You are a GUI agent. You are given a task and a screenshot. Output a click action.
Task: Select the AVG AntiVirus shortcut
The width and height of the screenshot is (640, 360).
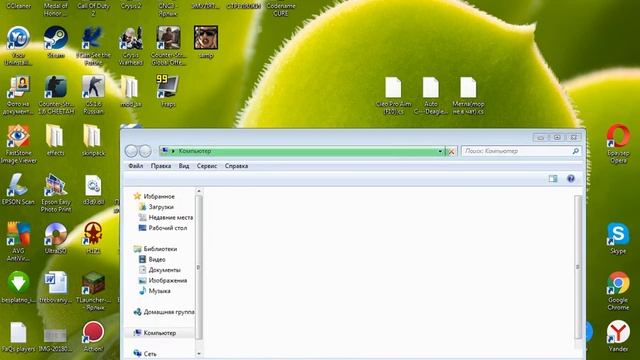point(18,242)
